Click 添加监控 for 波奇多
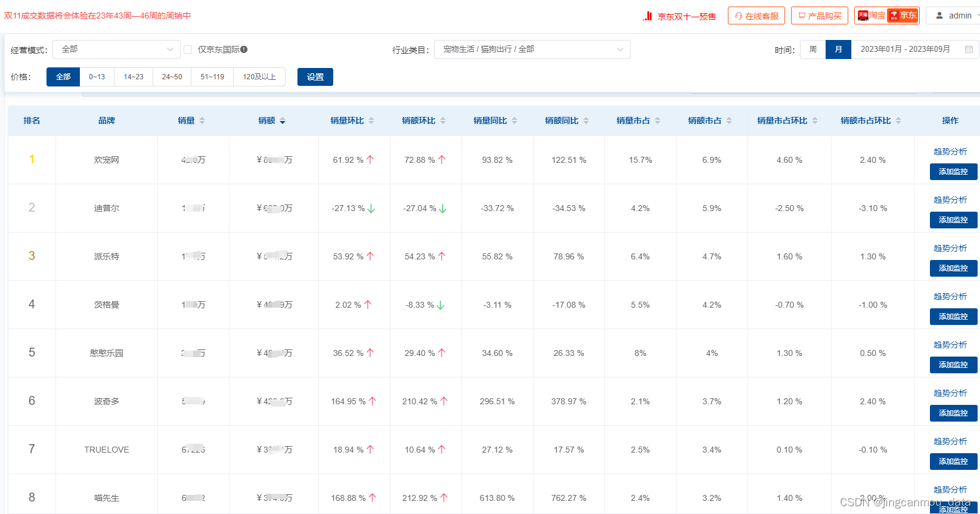The image size is (980, 514). tap(953, 413)
